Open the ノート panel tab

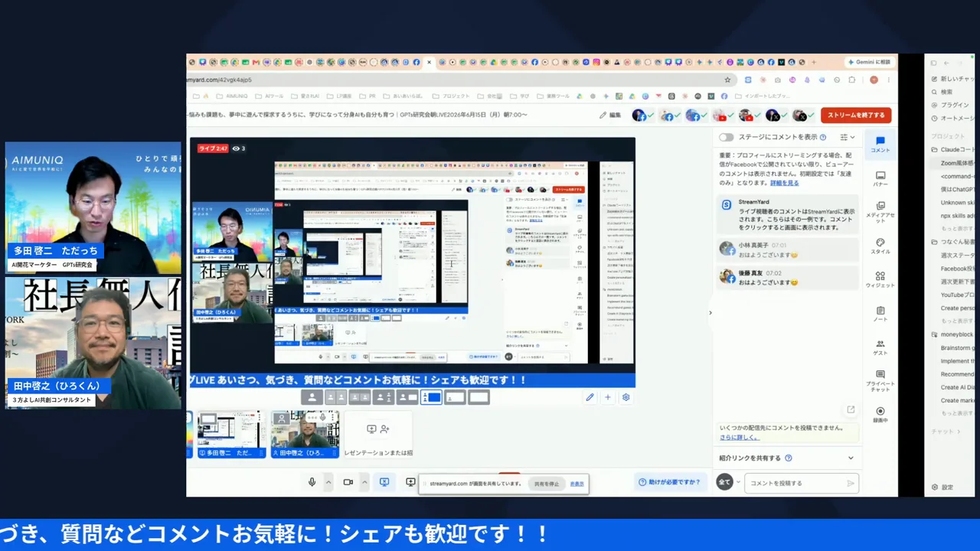pyautogui.click(x=880, y=314)
